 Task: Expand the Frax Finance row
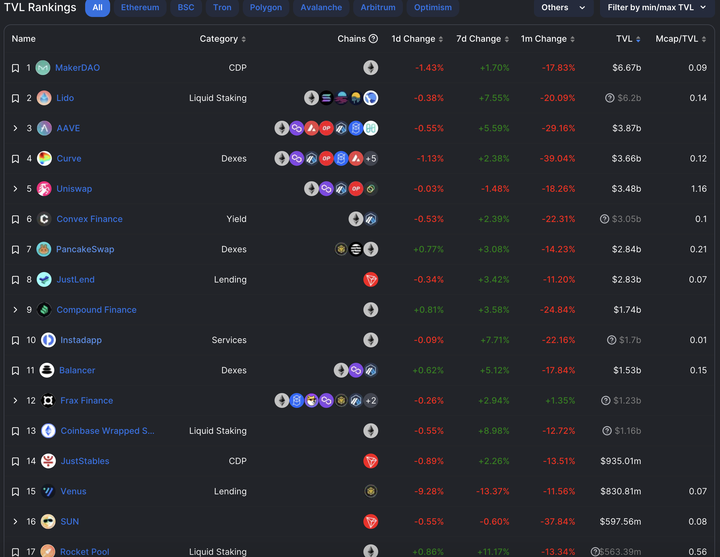pyautogui.click(x=15, y=400)
